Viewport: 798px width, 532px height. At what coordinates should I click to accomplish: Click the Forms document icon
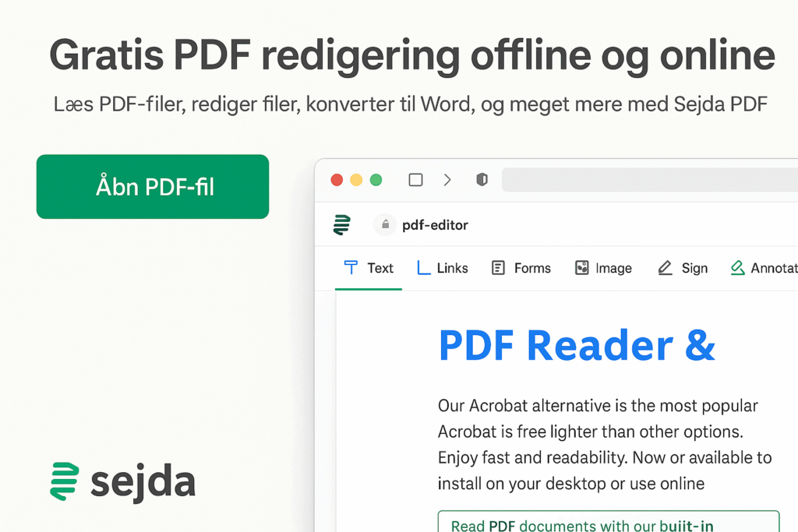[x=498, y=267]
